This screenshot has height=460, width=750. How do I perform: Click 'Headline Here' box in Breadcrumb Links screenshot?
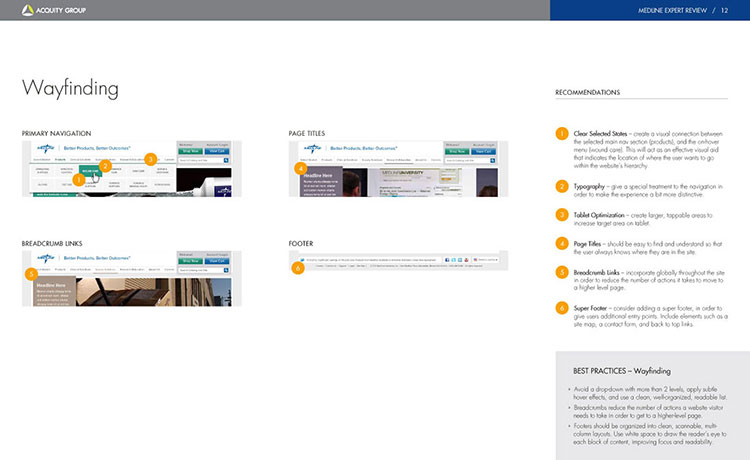54,291
